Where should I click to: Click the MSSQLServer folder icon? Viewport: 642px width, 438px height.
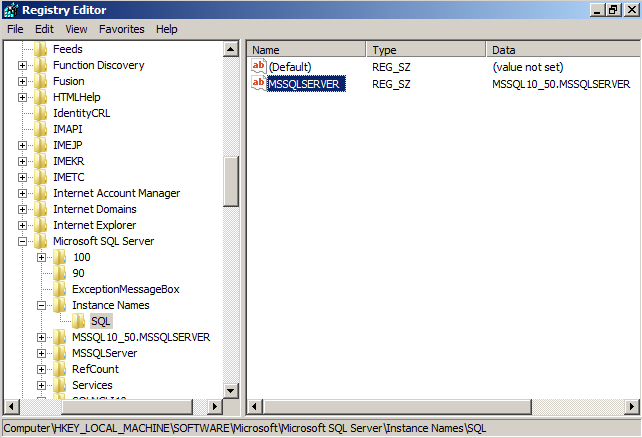click(x=59, y=353)
